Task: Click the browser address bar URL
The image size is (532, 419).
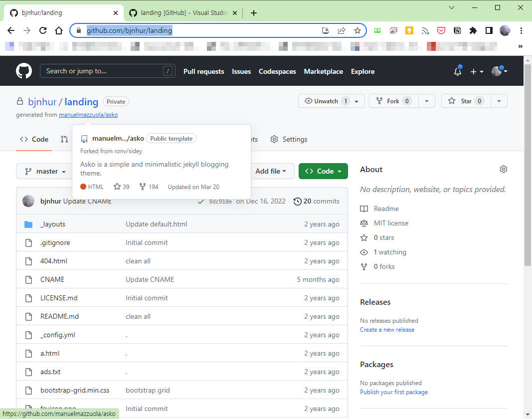Action: [x=129, y=30]
